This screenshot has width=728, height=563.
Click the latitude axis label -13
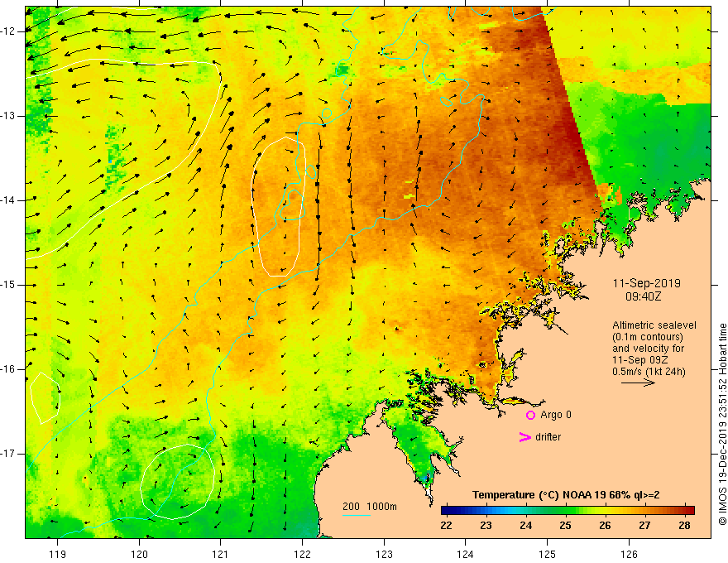point(8,116)
